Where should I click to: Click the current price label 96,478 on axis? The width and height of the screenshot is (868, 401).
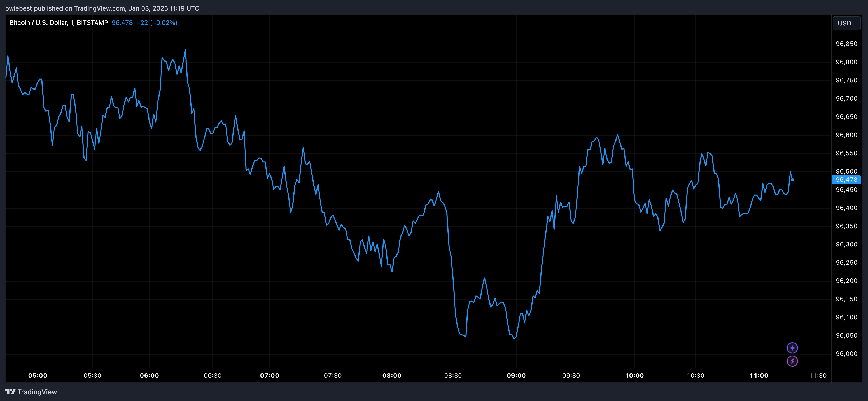click(x=846, y=180)
